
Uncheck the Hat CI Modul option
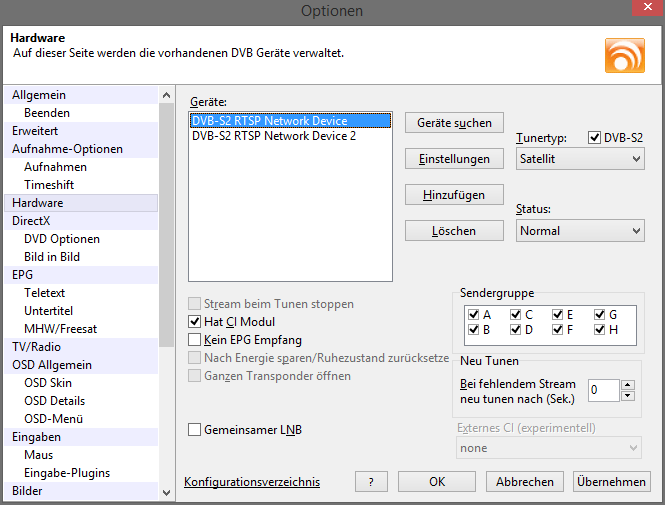pos(195,322)
